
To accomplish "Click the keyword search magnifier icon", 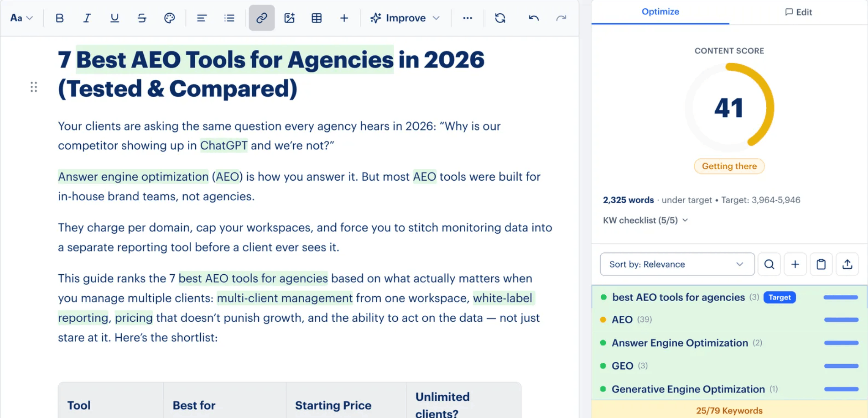I will click(x=769, y=264).
